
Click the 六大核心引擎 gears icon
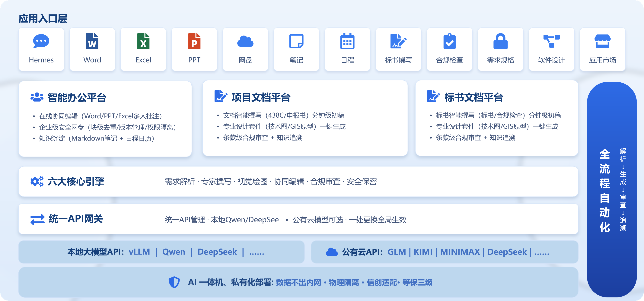37,182
